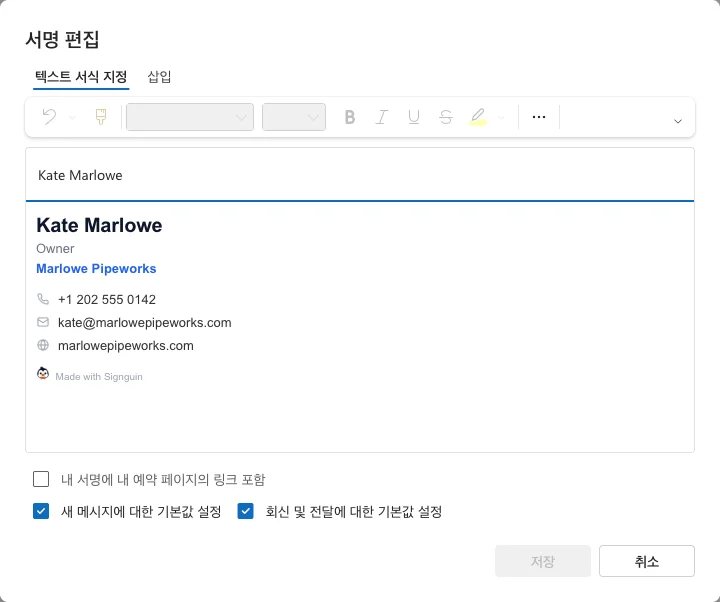The height and width of the screenshot is (602, 720).
Task: Toggle Strikethrough formatting
Action: point(445,117)
